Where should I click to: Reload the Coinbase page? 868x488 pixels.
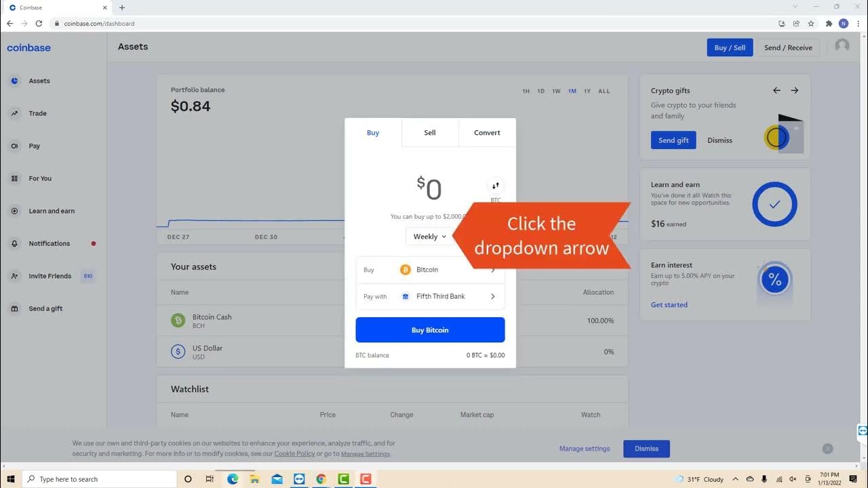39,23
